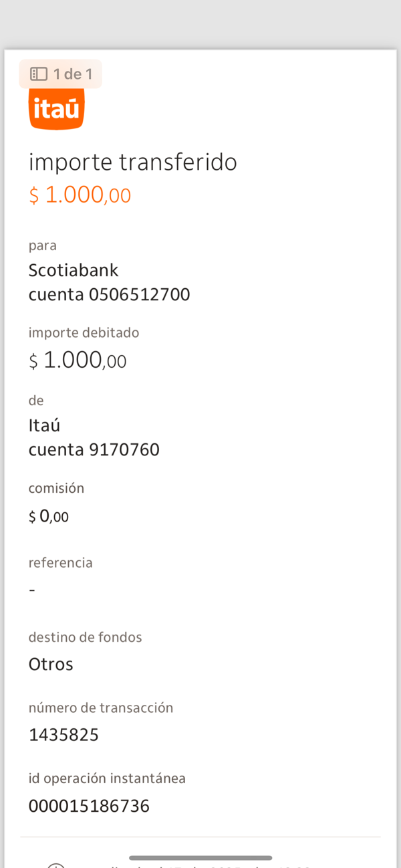Screen dimensions: 401x868
Task: Select the orange transferred amount $ 1.000,00
Action: tap(80, 195)
